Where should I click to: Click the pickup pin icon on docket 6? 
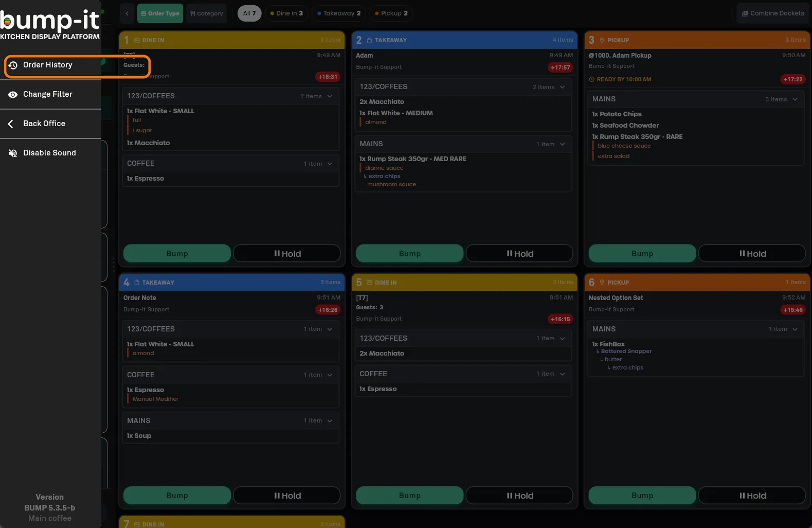602,283
